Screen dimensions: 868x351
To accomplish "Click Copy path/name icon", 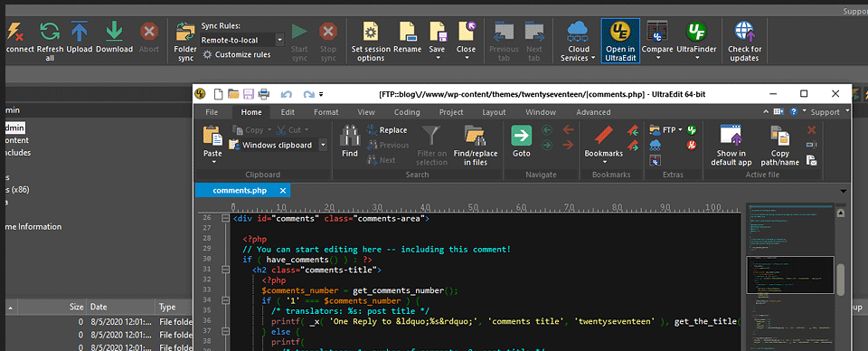I will coord(779,135).
